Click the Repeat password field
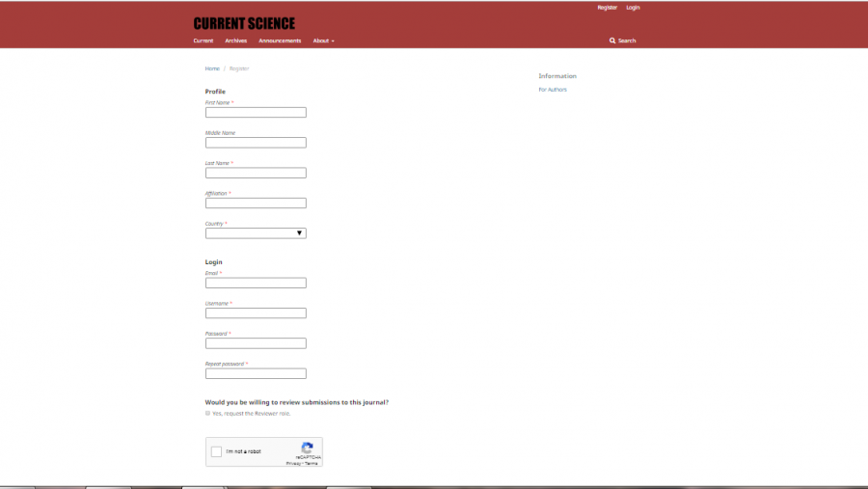Image resolution: width=868 pixels, height=489 pixels. pyautogui.click(x=256, y=373)
